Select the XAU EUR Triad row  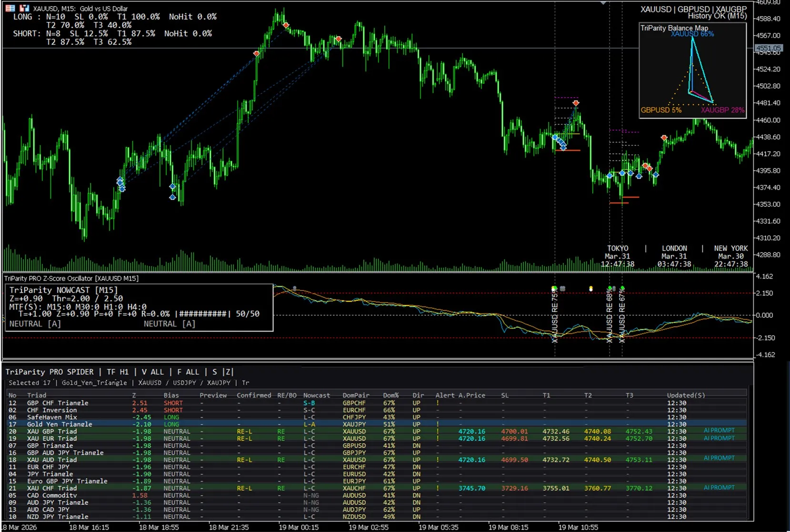376,439
